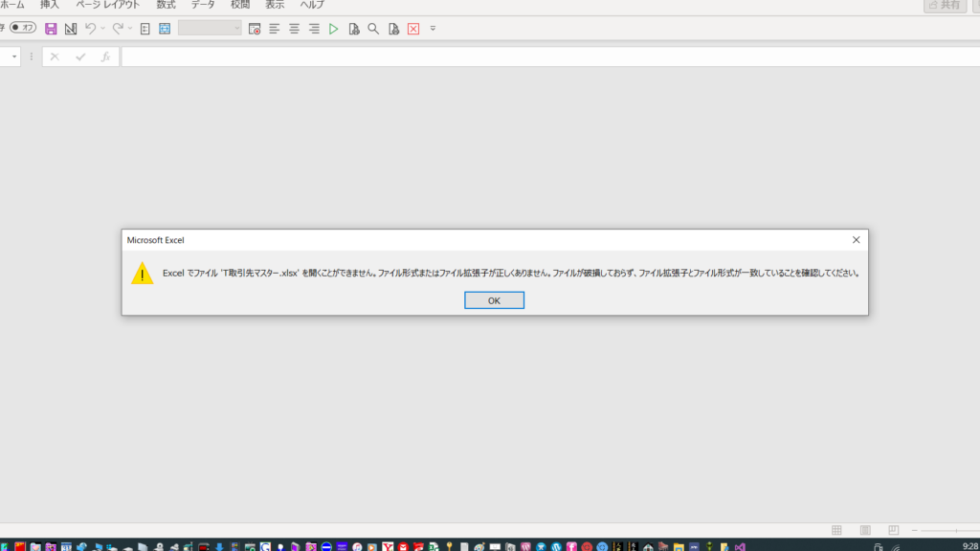980x551 pixels.
Task: Click the pink Facebook f icon on the taskbar
Action: point(571,546)
